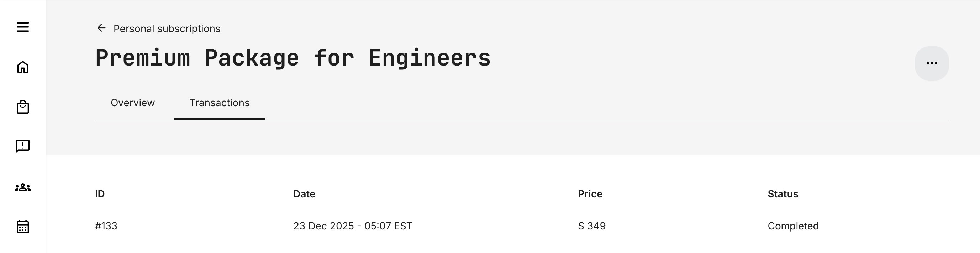Viewport: 980px width, 253px height.
Task: Open the people group section
Action: (23, 187)
